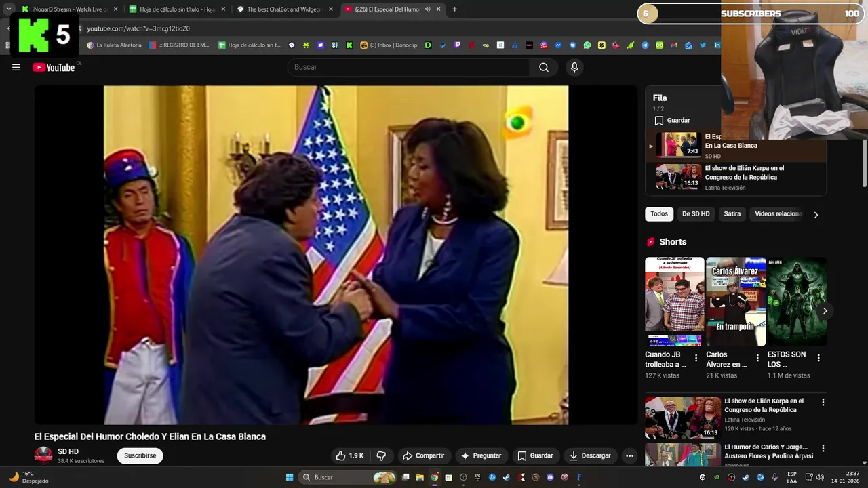Open the YouTube hamburger guide menu
868x488 pixels.
16,67
